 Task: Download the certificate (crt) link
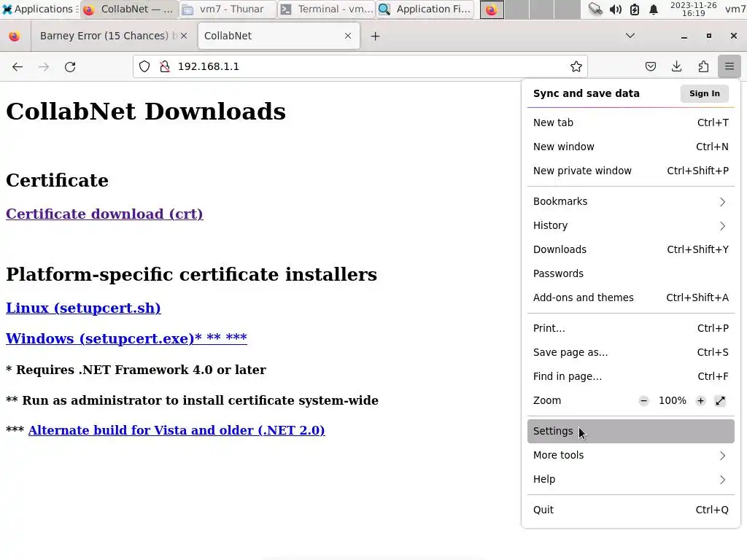tap(104, 214)
